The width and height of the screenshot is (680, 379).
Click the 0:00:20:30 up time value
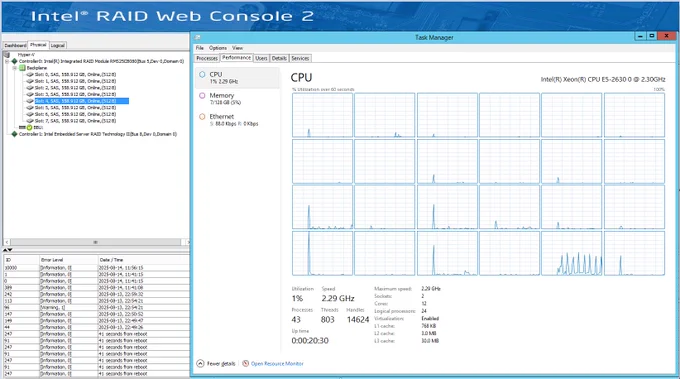click(310, 341)
